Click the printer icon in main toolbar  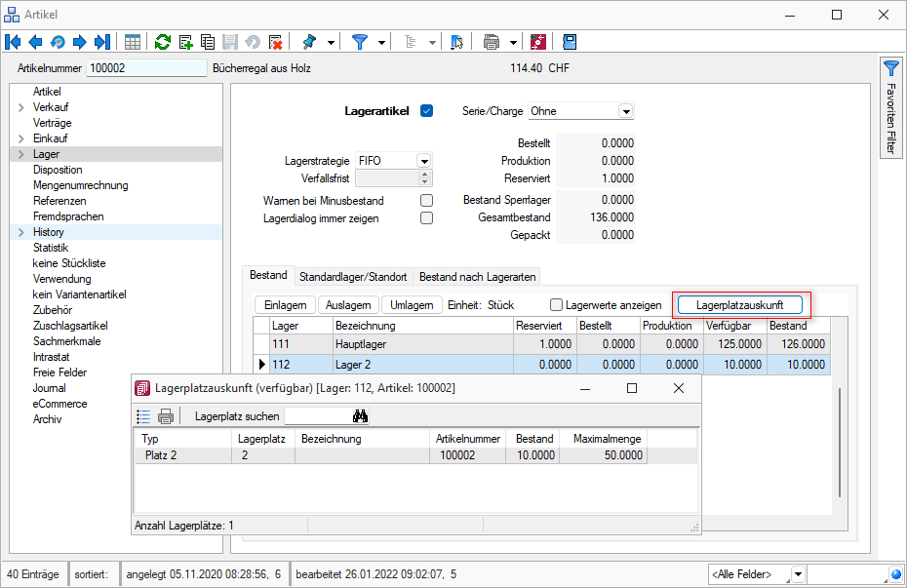click(x=492, y=42)
